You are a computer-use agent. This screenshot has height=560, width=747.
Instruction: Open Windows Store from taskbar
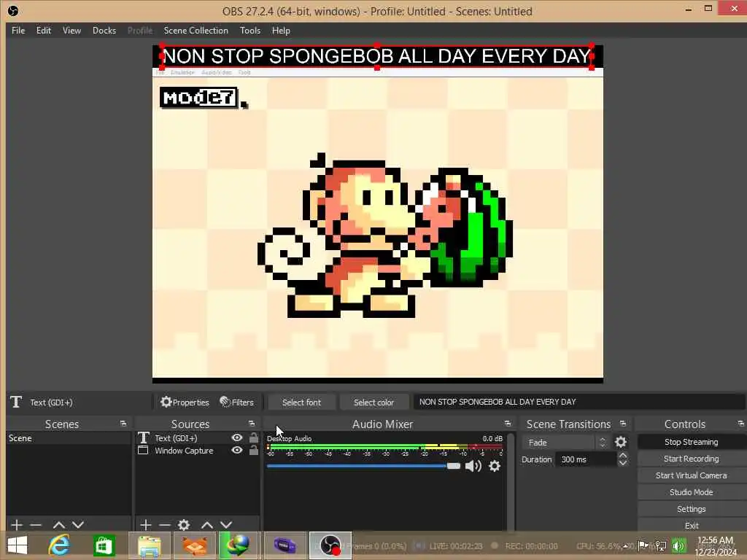coord(104,545)
